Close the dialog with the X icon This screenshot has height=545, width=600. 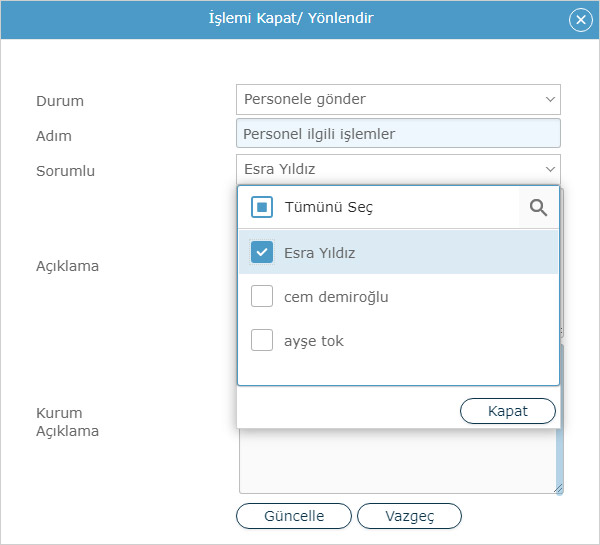point(580,20)
